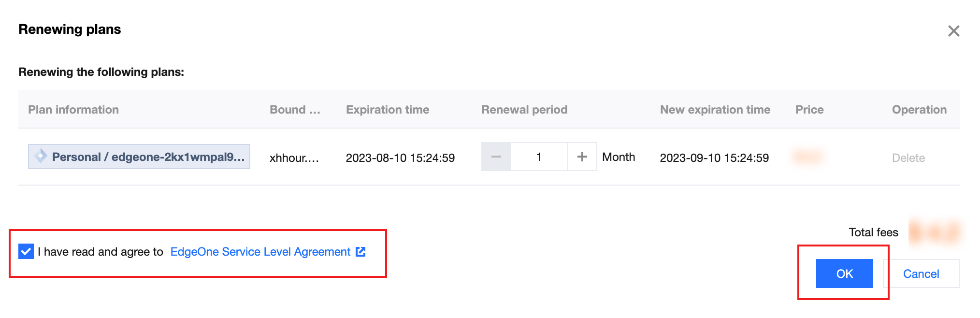Open EdgeOne Service Level Agreement link

[x=260, y=252]
